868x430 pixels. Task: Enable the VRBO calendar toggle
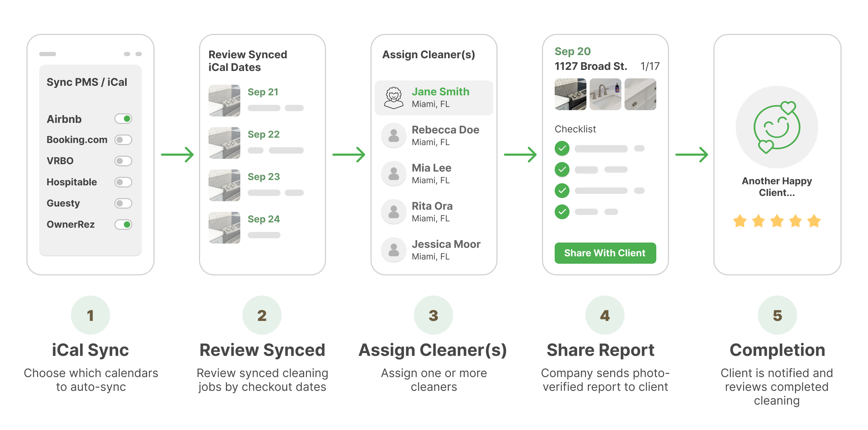tap(123, 161)
